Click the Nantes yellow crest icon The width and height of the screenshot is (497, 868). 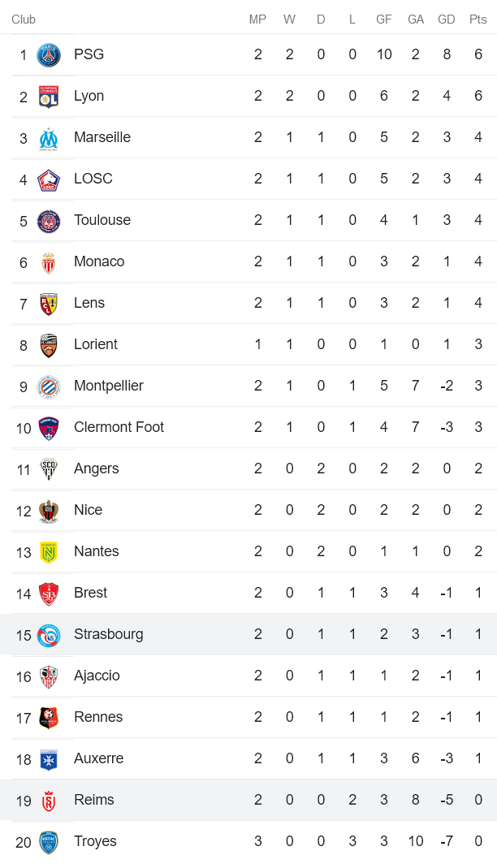pyautogui.click(x=49, y=552)
